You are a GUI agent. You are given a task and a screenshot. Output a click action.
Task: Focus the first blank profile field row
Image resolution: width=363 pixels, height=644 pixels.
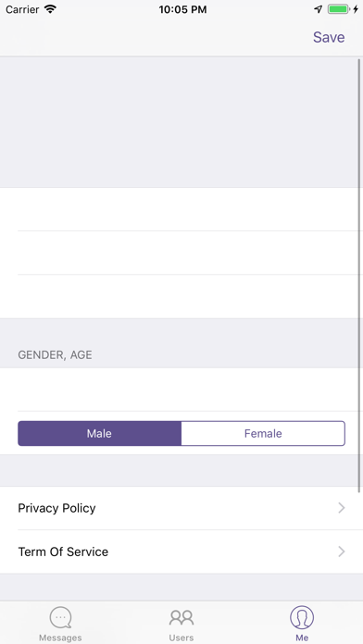pos(181,209)
